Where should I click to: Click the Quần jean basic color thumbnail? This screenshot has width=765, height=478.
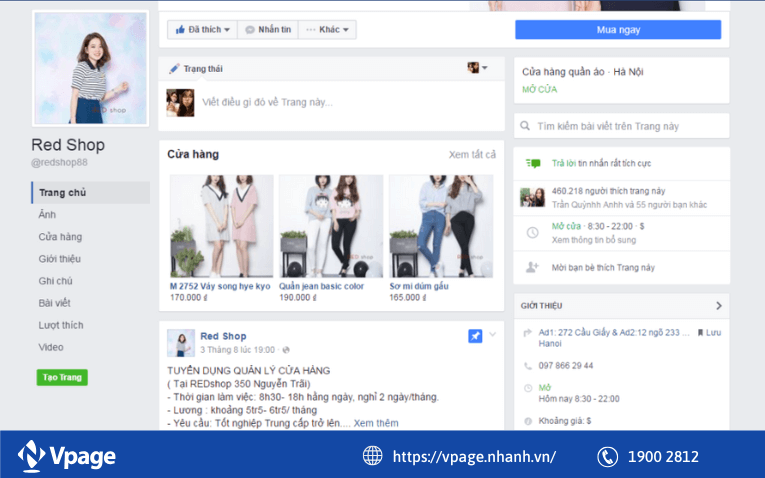click(331, 227)
